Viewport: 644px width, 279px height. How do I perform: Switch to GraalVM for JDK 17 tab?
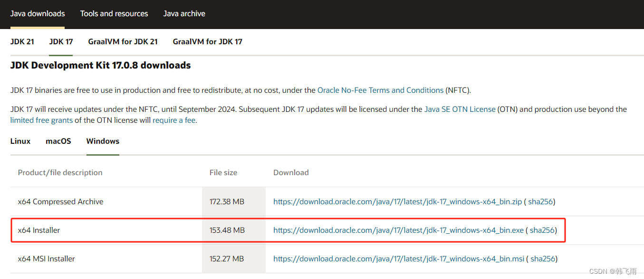(x=208, y=42)
